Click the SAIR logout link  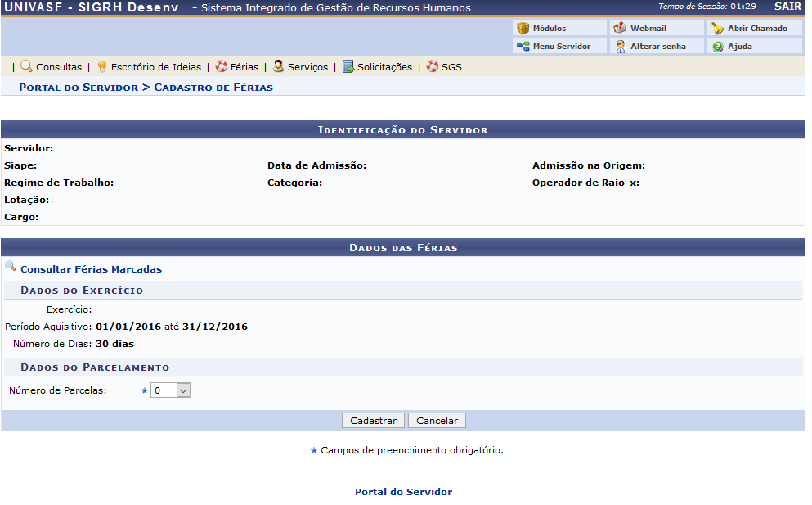787,7
